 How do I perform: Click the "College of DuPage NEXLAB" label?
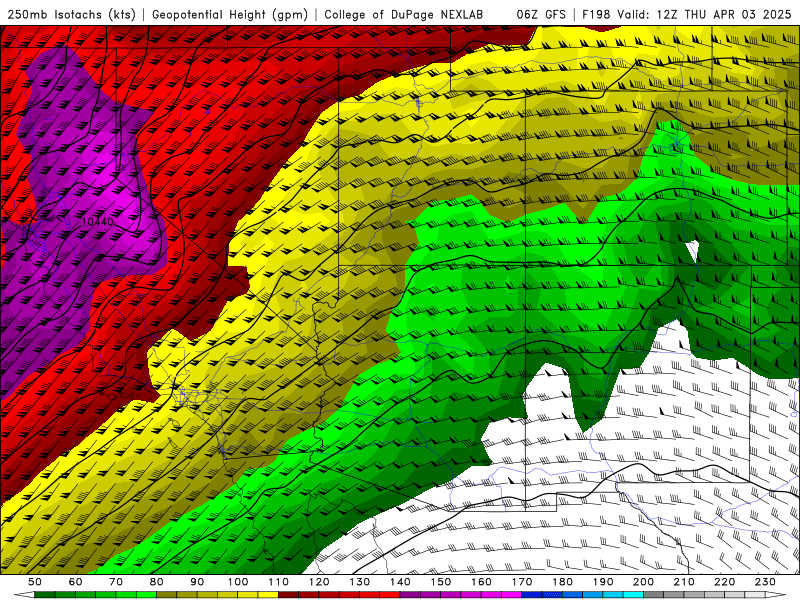pyautogui.click(x=404, y=15)
